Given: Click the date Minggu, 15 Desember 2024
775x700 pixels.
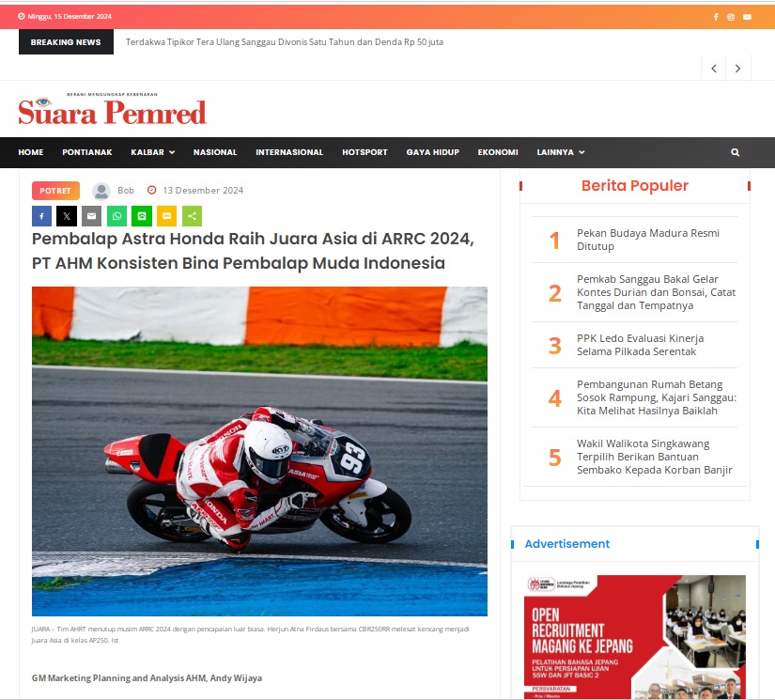Looking at the screenshot, I should pyautogui.click(x=70, y=16).
